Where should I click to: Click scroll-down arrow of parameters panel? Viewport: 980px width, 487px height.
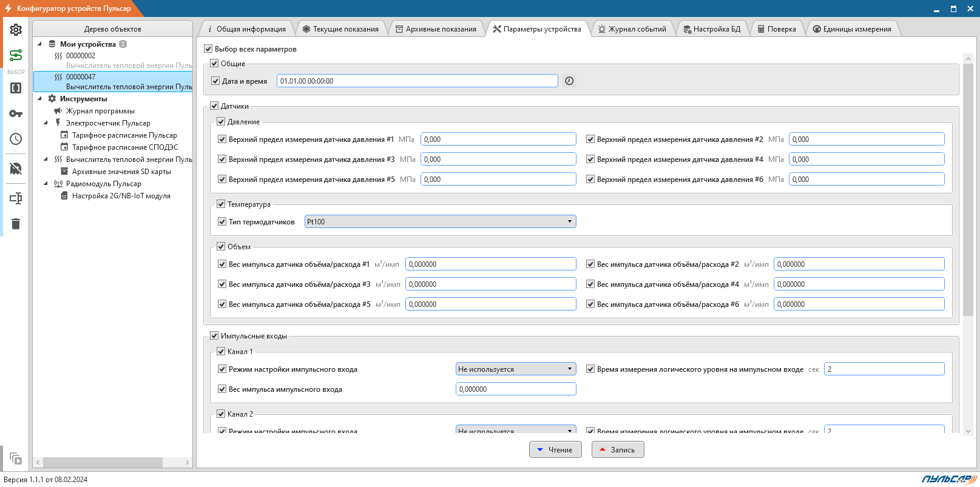tap(968, 431)
